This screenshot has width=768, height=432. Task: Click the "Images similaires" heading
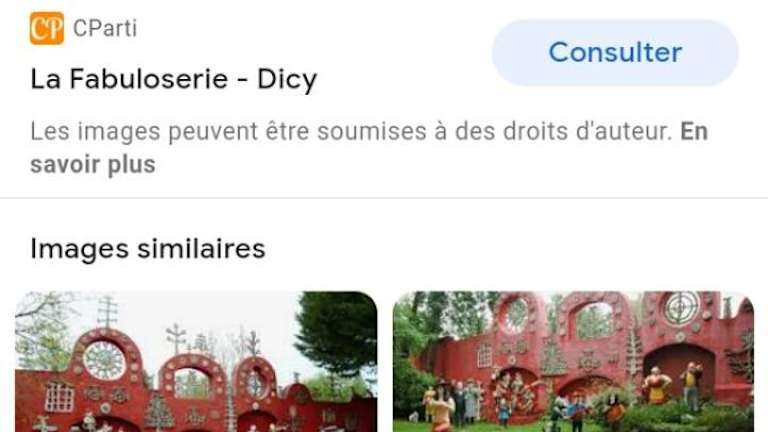click(x=148, y=248)
